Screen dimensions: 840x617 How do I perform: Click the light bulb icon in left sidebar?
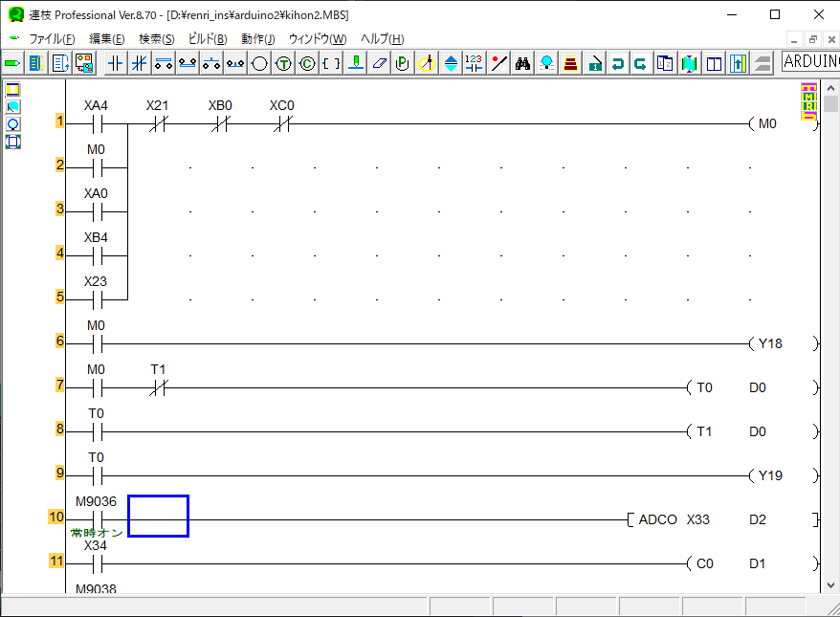pos(13,124)
